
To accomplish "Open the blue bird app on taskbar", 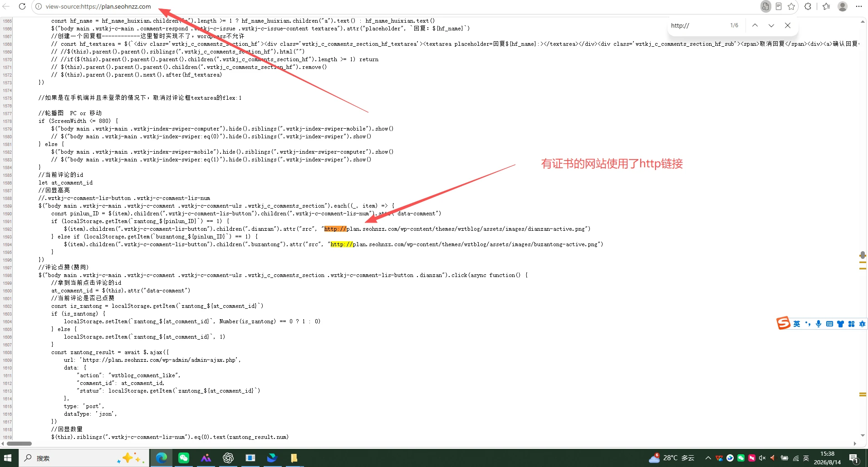I will [272, 458].
